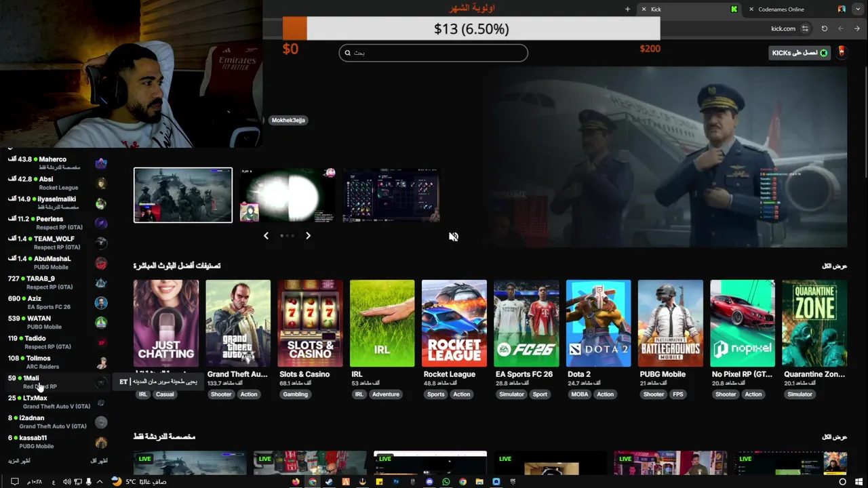This screenshot has height=488, width=868.
Task: Click 'عرض الكل' for top categories
Action: [834, 266]
